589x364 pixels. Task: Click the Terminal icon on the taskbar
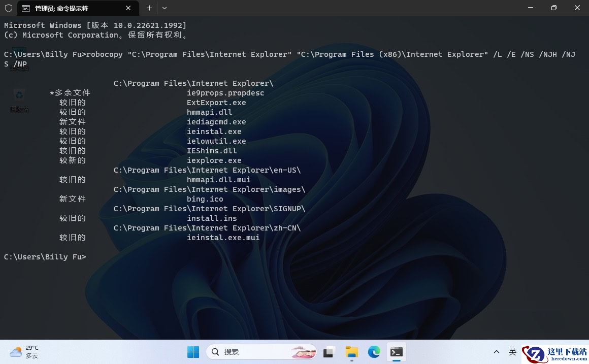(x=397, y=352)
